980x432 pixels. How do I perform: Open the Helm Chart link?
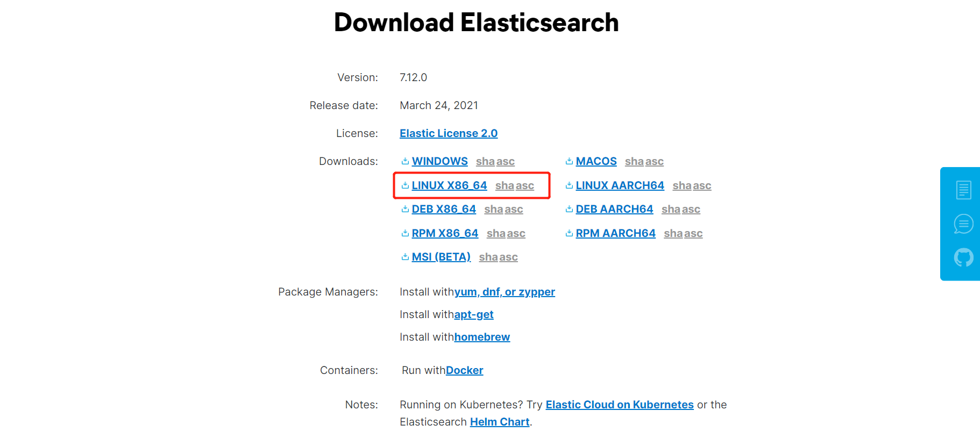click(500, 422)
